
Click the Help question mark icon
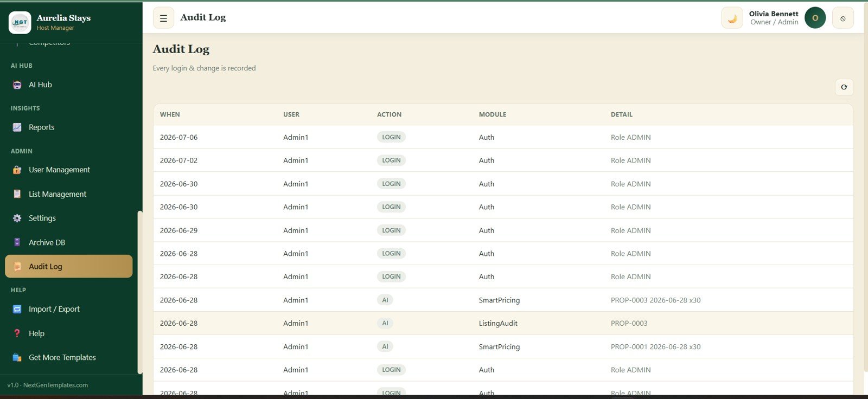17,333
